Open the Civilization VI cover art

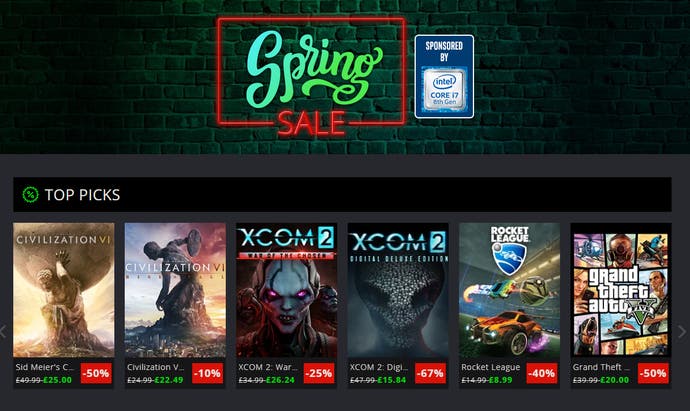click(64, 290)
